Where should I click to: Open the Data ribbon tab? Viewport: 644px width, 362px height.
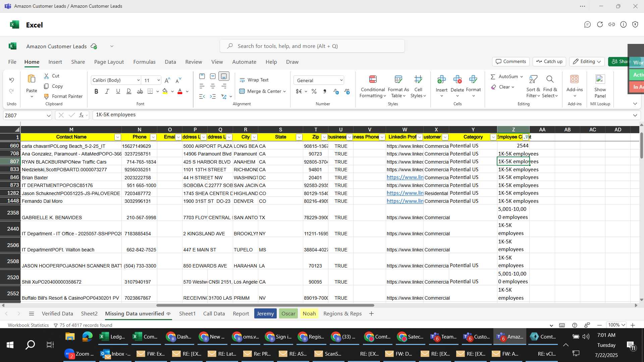pos(170,62)
